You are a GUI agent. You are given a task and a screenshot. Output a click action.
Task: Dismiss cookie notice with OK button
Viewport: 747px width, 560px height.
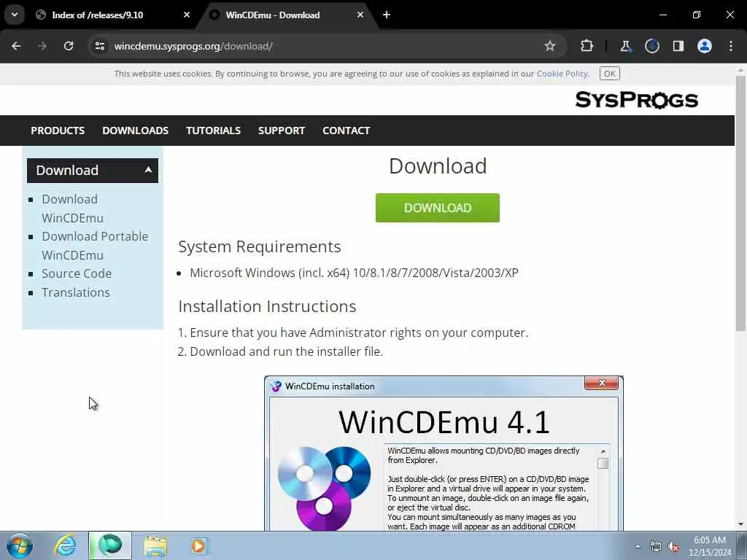pyautogui.click(x=609, y=74)
